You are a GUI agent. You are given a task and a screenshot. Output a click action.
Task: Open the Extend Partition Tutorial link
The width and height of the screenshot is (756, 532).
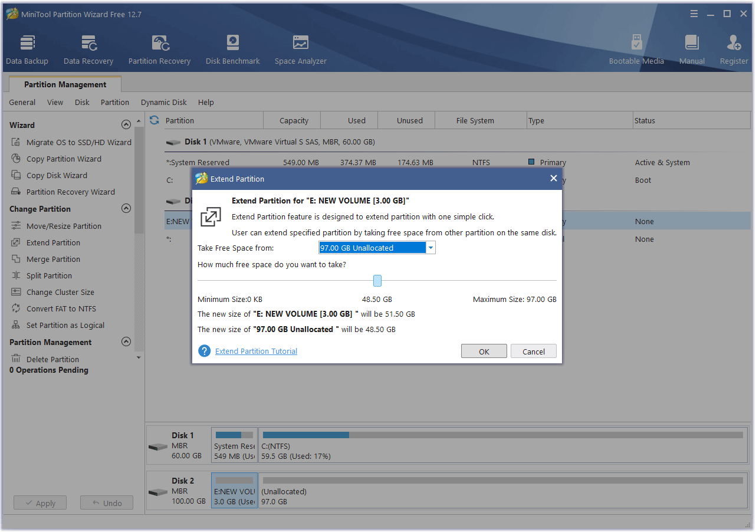[x=256, y=351]
